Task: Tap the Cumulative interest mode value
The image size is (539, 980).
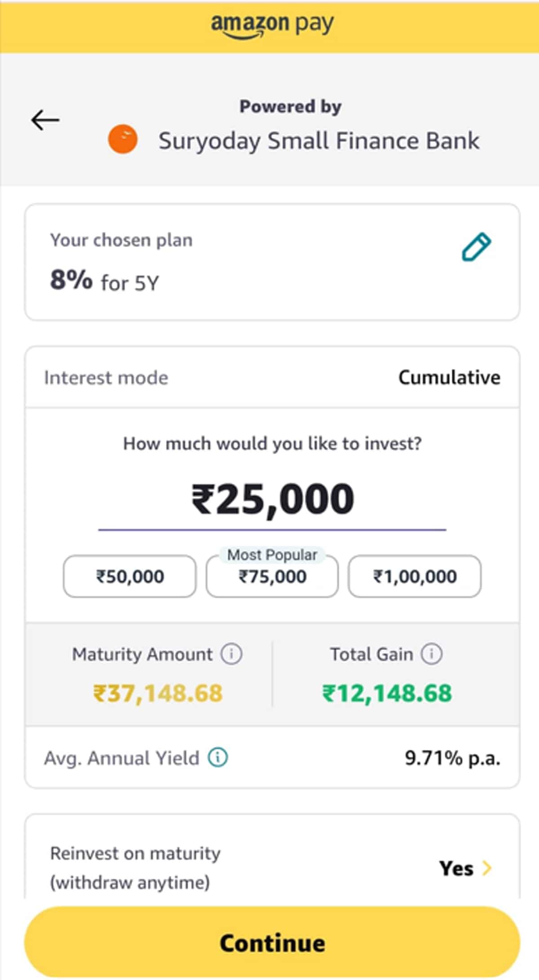Action: pyautogui.click(x=449, y=377)
